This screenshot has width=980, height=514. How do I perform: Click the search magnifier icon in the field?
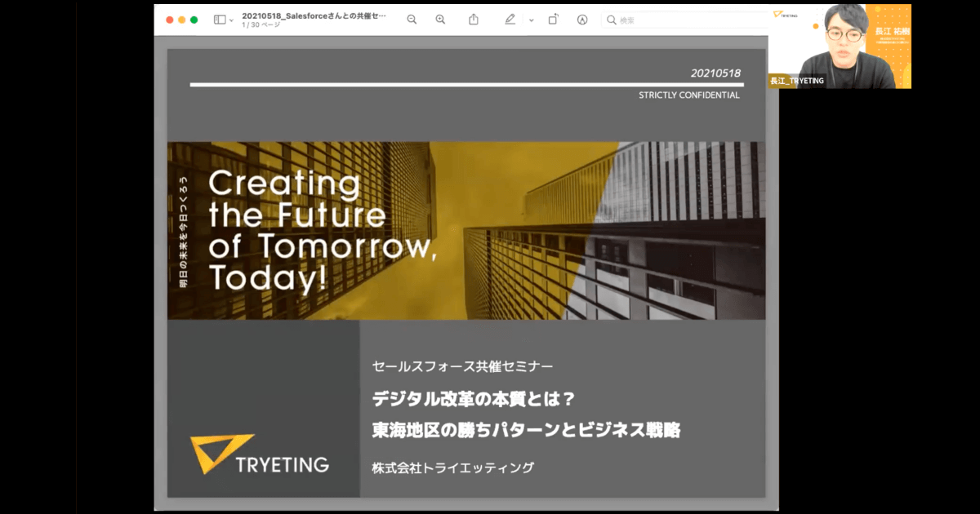click(x=612, y=20)
